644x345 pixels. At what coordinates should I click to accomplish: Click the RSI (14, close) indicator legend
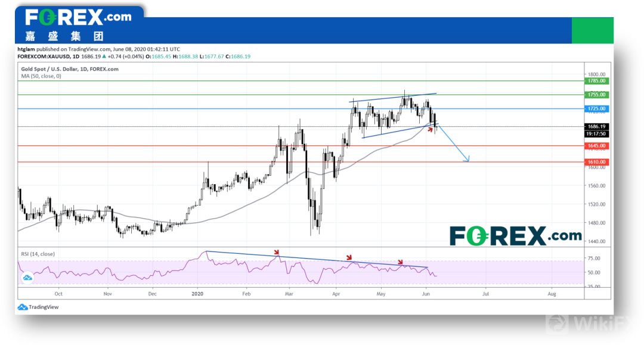point(38,254)
